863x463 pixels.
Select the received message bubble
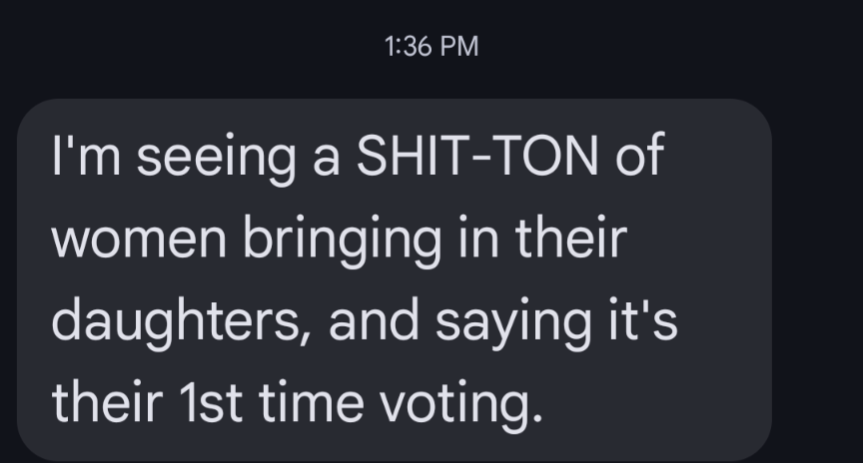(394, 280)
